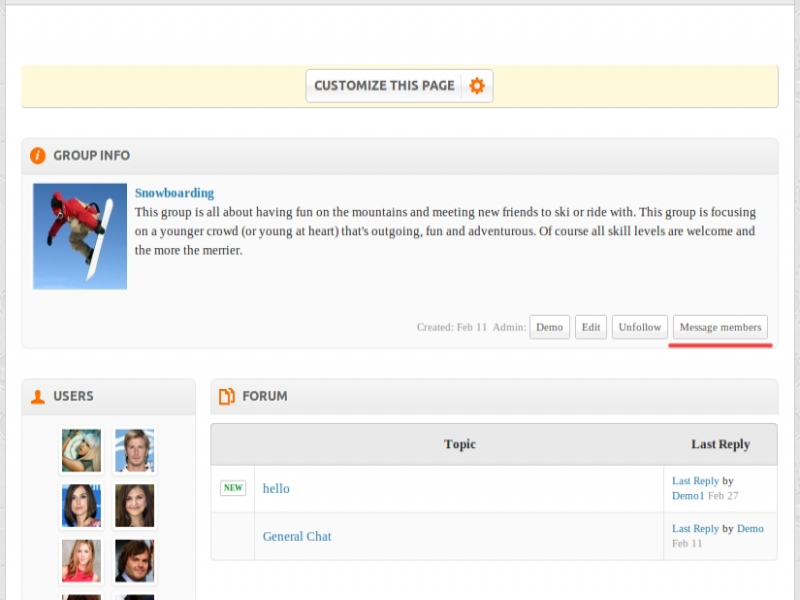Unfollow the Snowboarding group
800x600 pixels.
click(639, 327)
